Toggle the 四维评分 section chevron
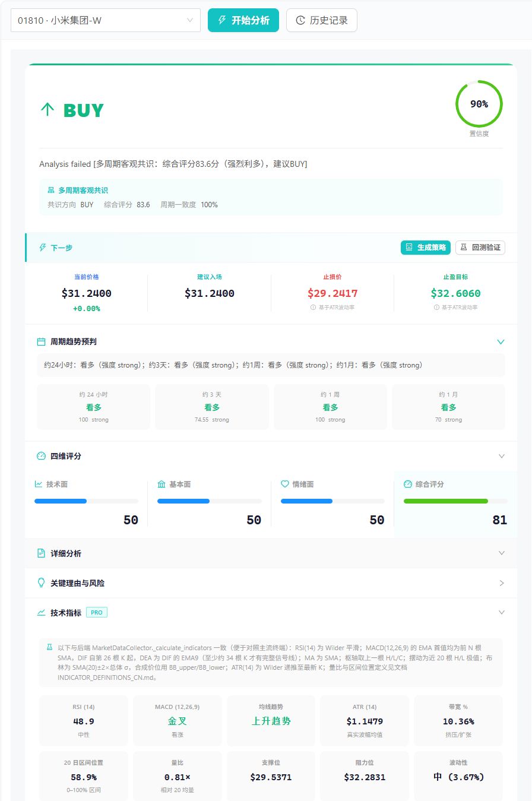The image size is (532, 801). 502,456
